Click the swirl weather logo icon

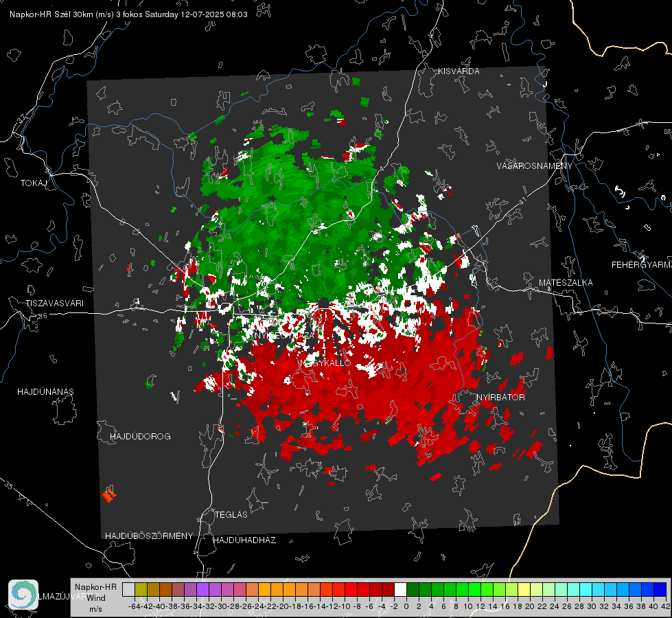point(23,595)
